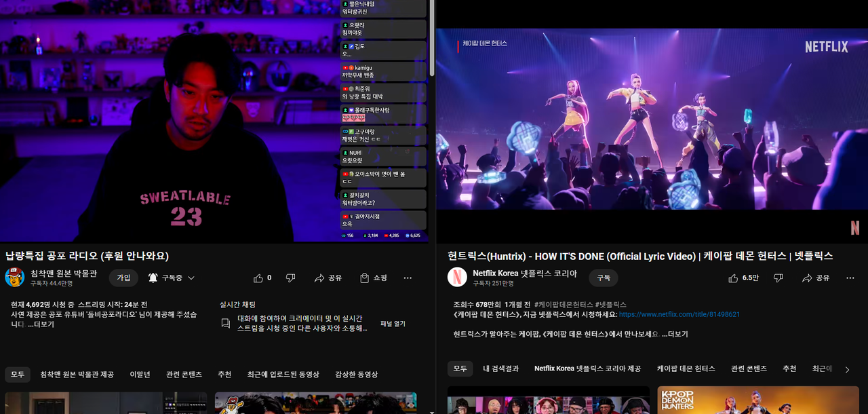Select the 감상한 동영상 chip
Viewport: 868px width, 414px height.
(x=356, y=375)
